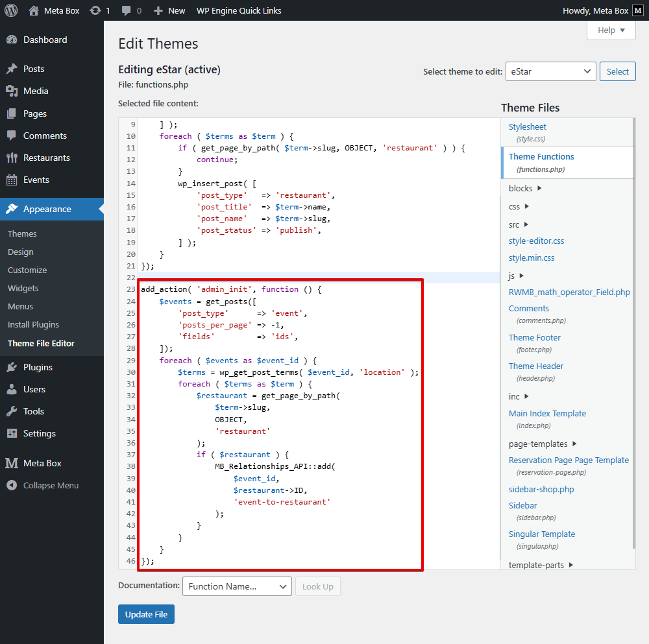Open the comments bubble in admin bar
The width and height of the screenshot is (649, 644).
pos(127,11)
